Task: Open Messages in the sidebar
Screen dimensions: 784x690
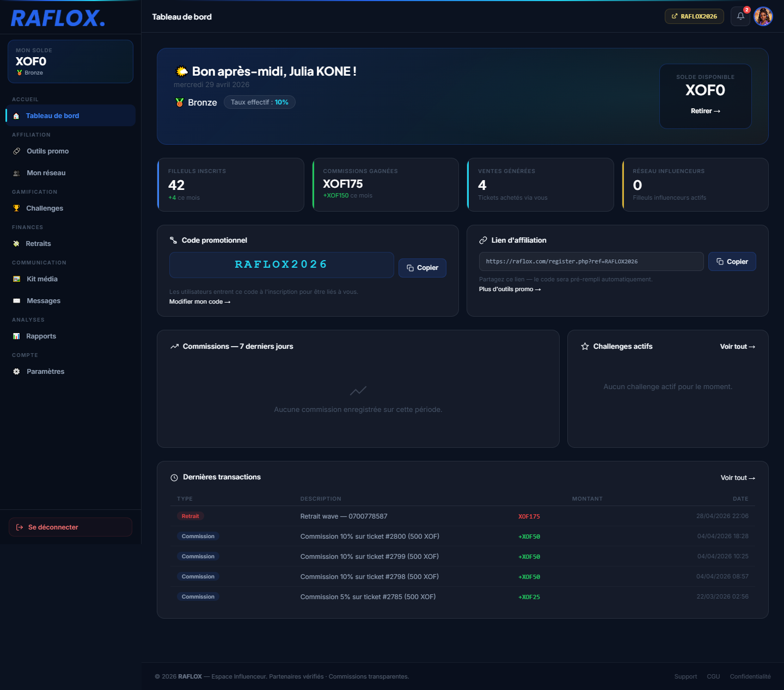Action: pos(71,301)
